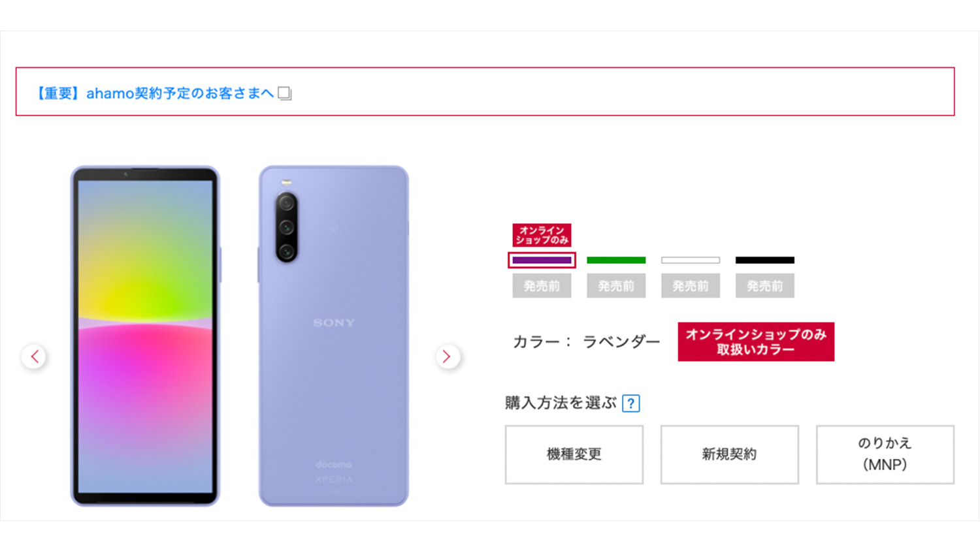Choose 機種変更 purchase method

[574, 454]
